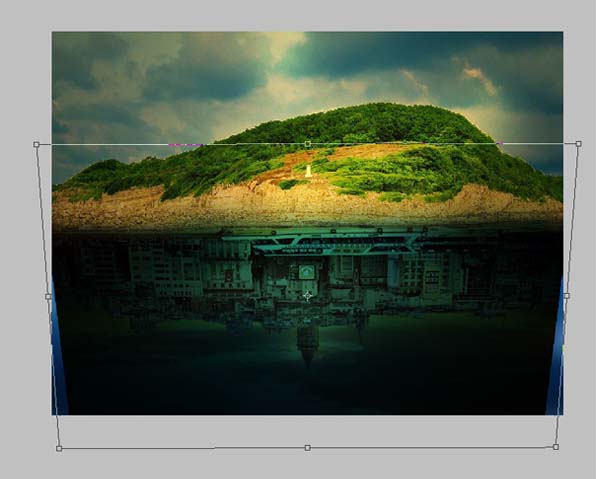Viewport: 596px width, 479px height.
Task: Click the top-center transform handle
Action: [308, 144]
